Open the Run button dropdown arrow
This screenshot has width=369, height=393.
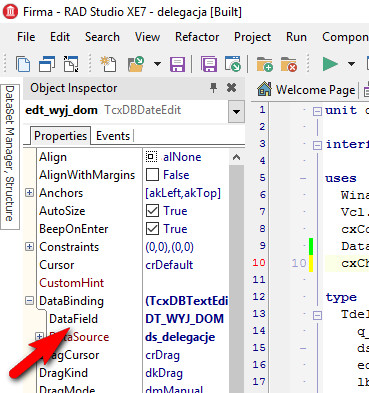(x=351, y=64)
